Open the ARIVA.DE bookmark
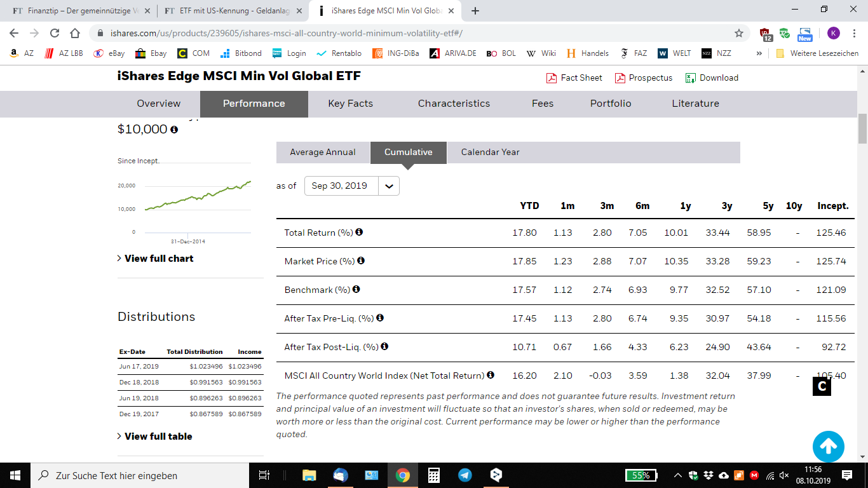 [453, 53]
